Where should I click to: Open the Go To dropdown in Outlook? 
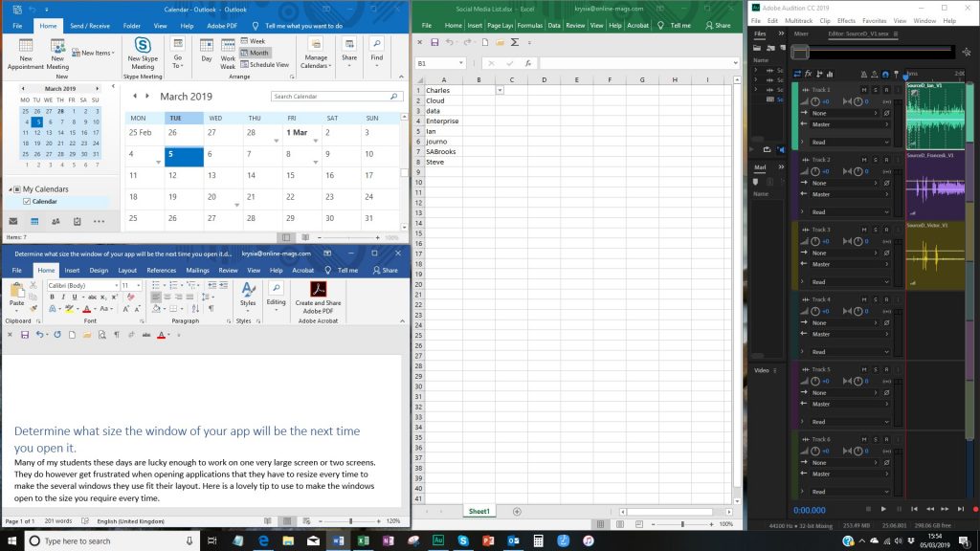pyautogui.click(x=177, y=59)
